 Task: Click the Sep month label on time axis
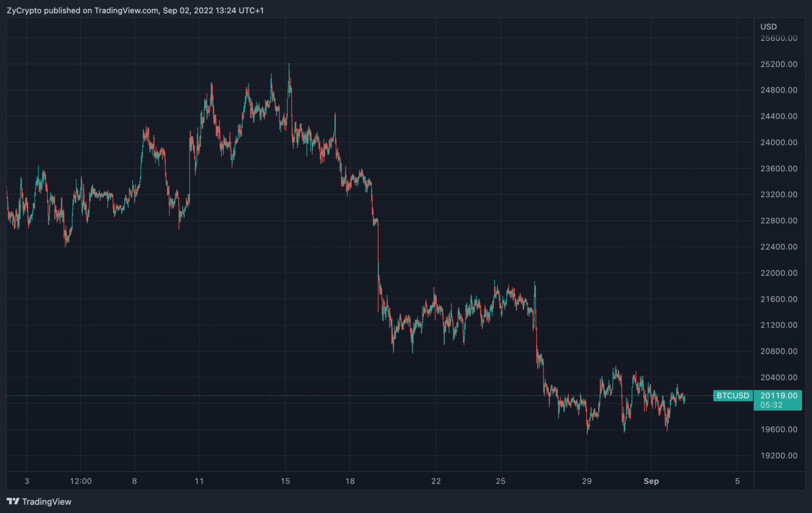tap(651, 481)
